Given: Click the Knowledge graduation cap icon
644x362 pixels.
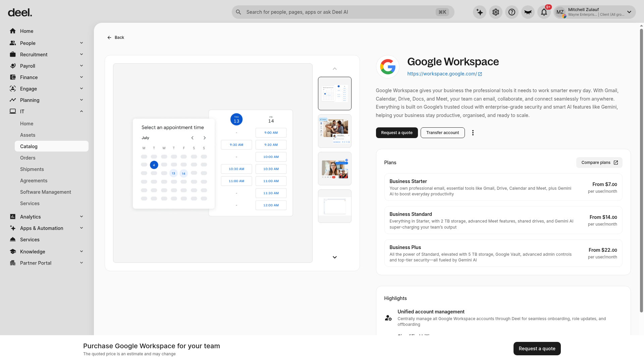Looking at the screenshot, I should tap(13, 251).
